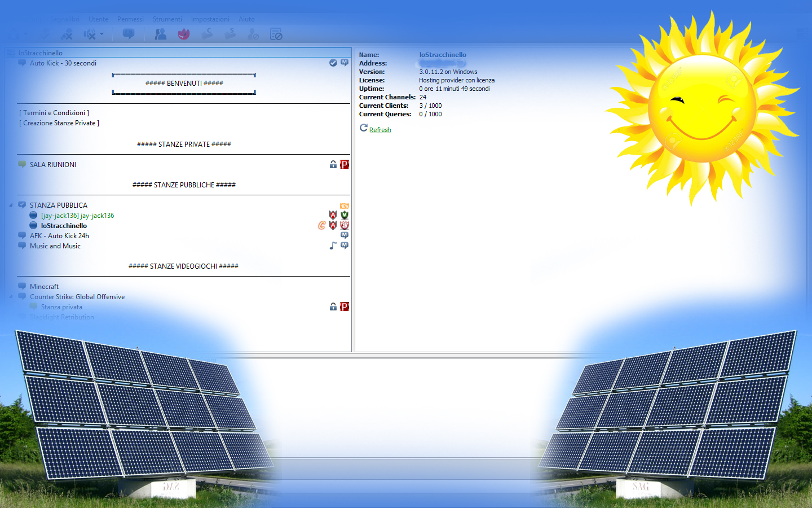Click the red P password icon on Stanza privata
This screenshot has height=508, width=812.
coord(344,306)
